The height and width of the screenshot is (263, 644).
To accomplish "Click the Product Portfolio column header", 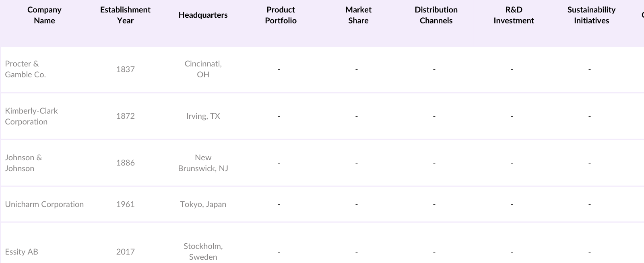I will (281, 15).
